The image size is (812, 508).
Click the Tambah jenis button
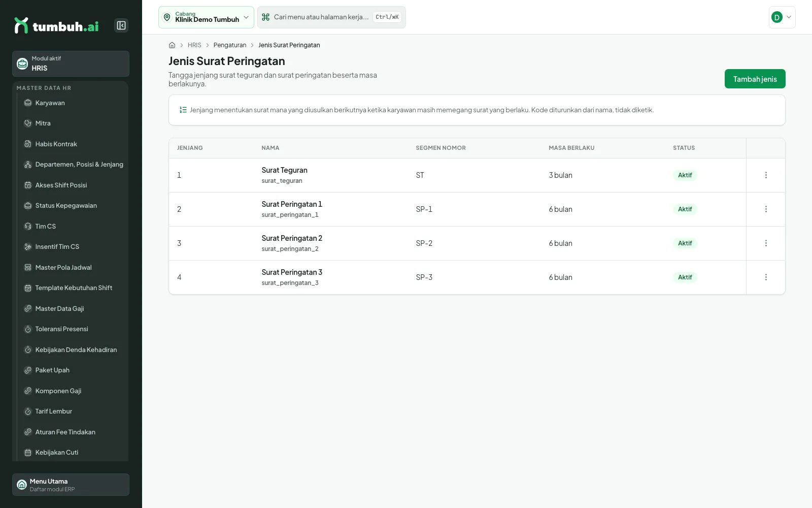point(755,79)
